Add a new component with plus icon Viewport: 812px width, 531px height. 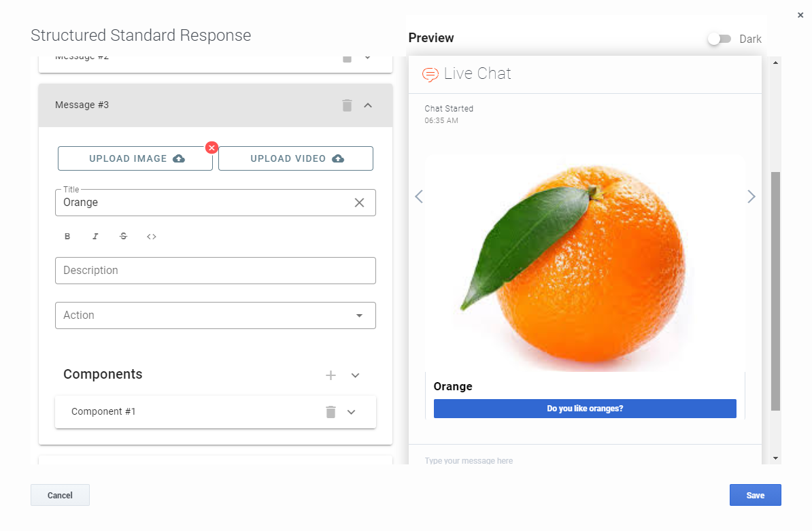click(x=331, y=375)
